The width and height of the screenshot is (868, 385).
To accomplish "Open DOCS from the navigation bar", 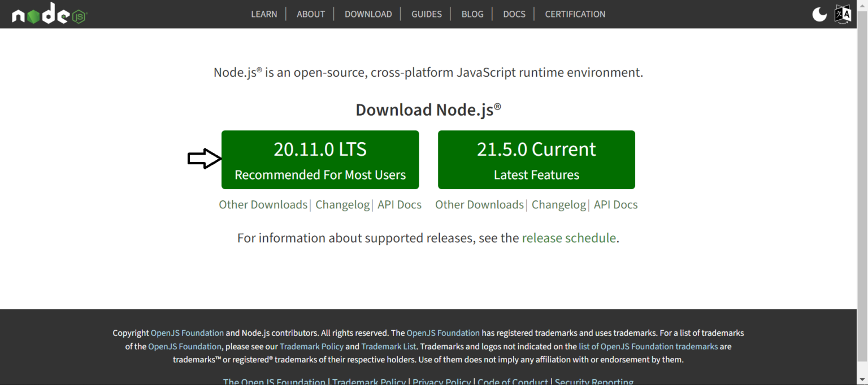I will (514, 14).
